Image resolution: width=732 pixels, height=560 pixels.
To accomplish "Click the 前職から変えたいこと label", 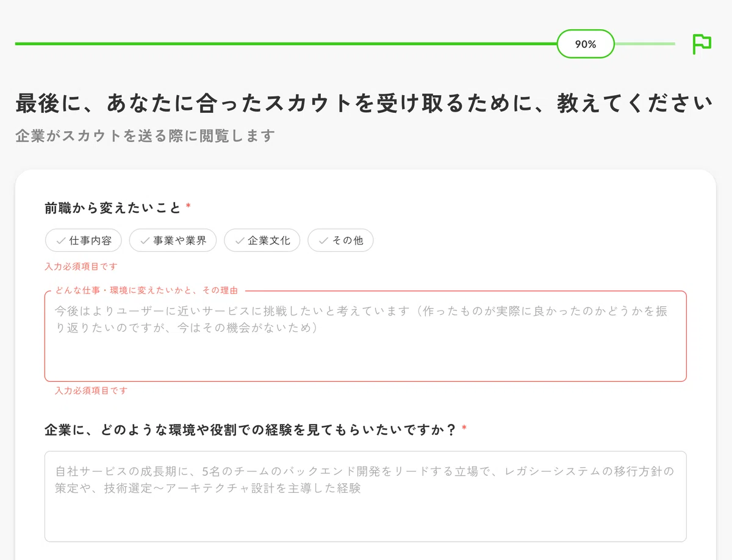I will pyautogui.click(x=113, y=208).
